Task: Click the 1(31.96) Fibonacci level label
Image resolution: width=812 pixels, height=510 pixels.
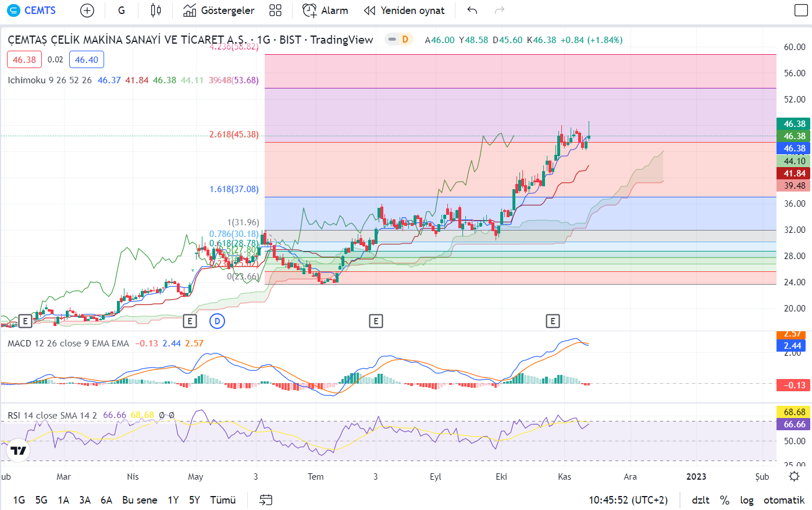Action: tap(243, 222)
